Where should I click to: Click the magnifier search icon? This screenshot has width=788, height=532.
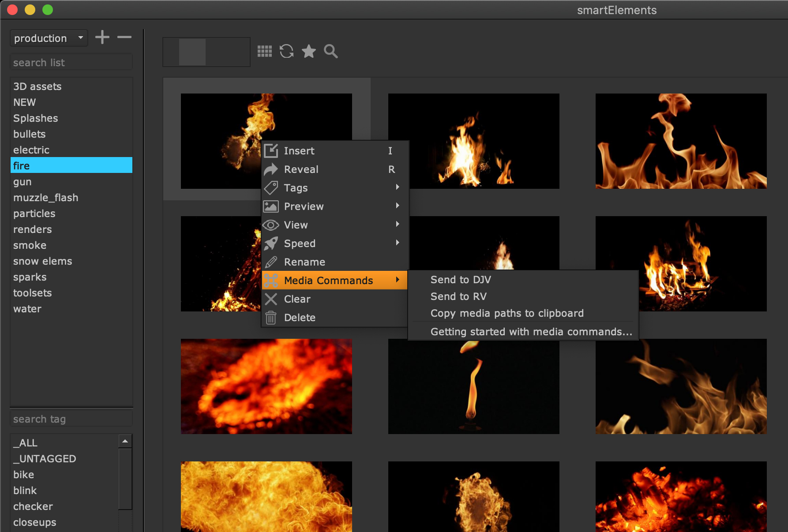[x=330, y=51]
